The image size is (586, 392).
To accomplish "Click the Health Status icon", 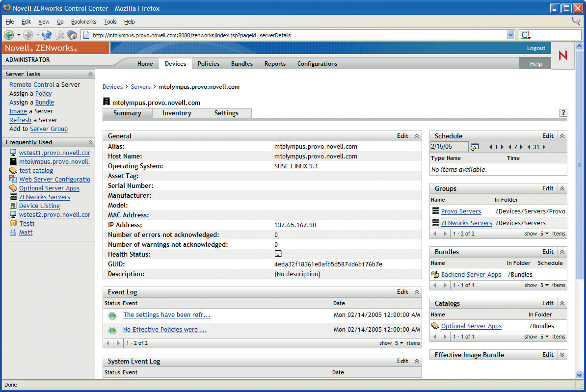I will coord(278,254).
